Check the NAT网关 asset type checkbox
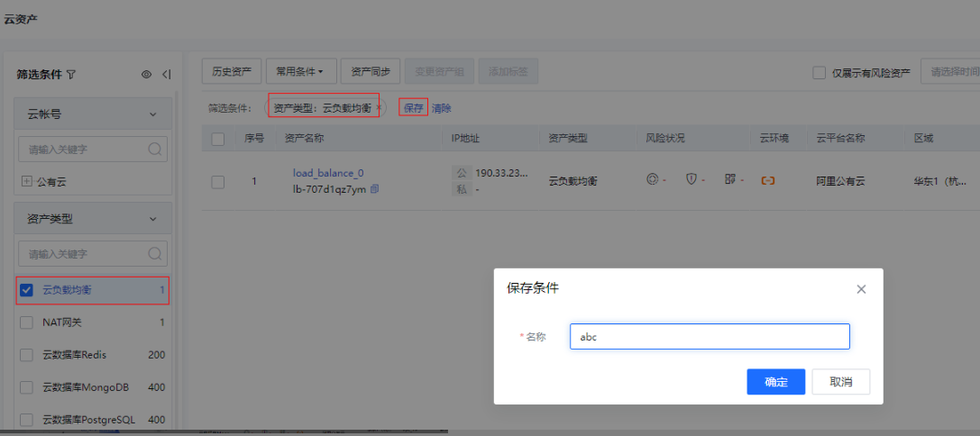 [x=26, y=322]
